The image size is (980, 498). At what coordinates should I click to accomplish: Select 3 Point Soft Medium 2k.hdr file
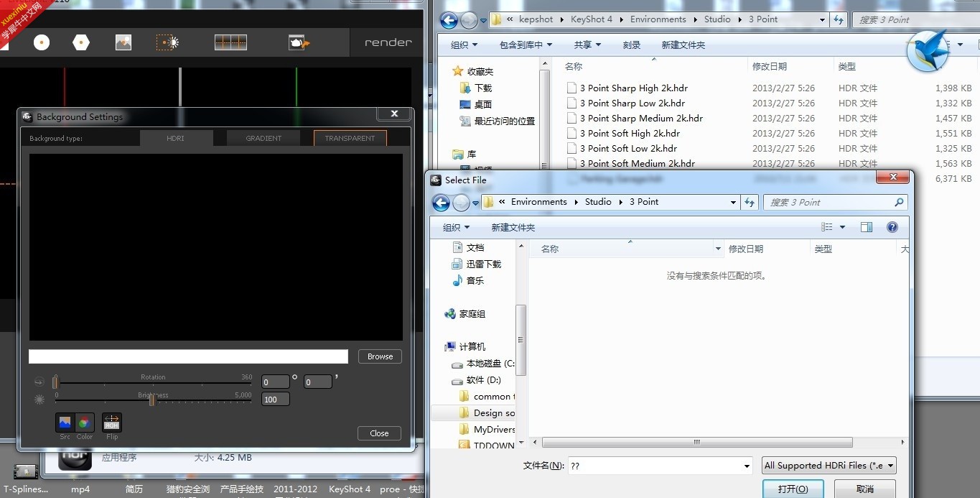[x=637, y=163]
